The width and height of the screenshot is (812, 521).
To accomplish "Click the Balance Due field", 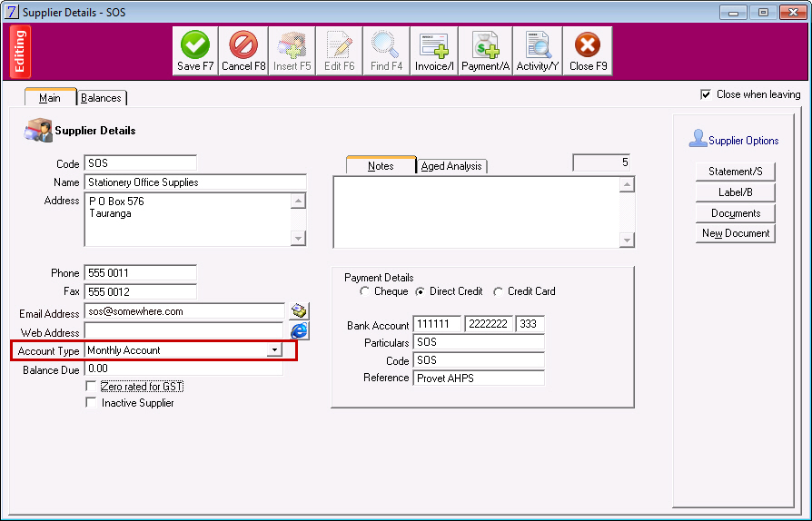I will point(183,369).
